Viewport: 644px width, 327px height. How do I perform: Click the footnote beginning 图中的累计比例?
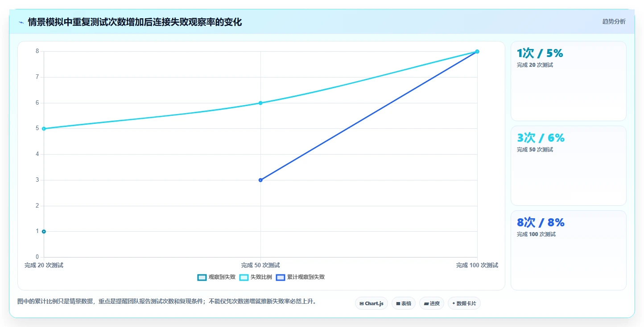[x=168, y=302]
